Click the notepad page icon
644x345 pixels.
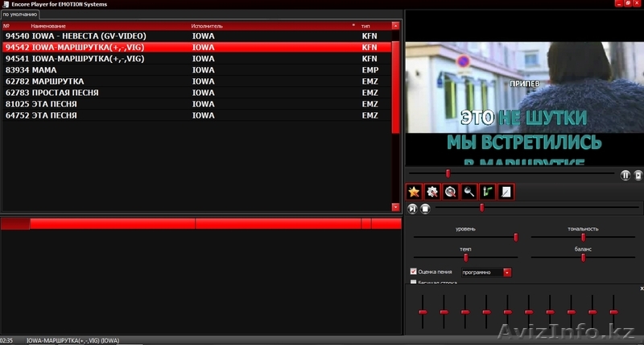point(506,192)
